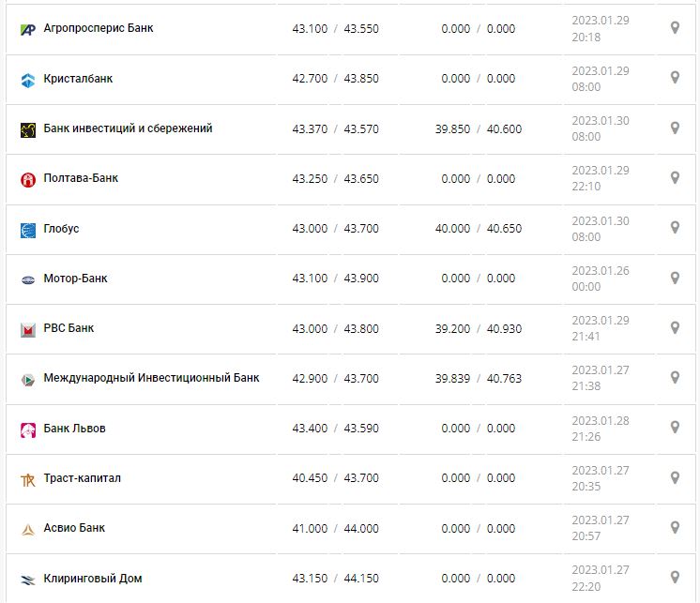Click the РВС Банк logo icon
This screenshot has width=700, height=603.
point(27,329)
